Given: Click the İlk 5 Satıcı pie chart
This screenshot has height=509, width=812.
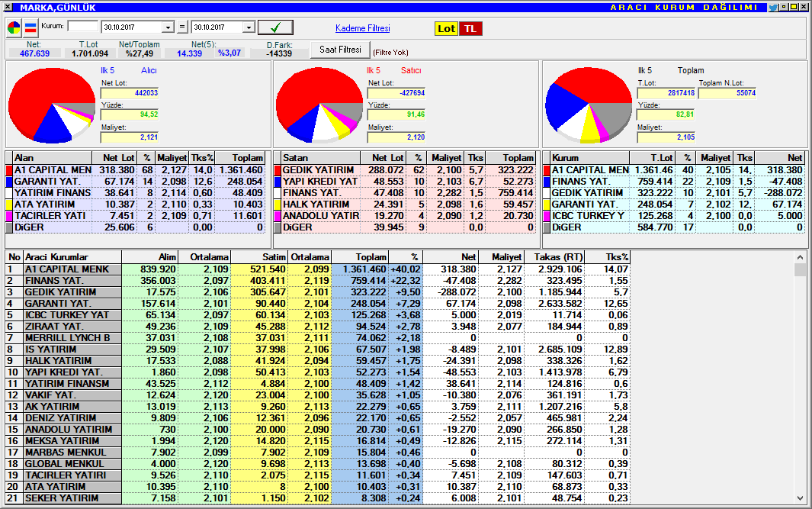Looking at the screenshot, I should (319, 105).
